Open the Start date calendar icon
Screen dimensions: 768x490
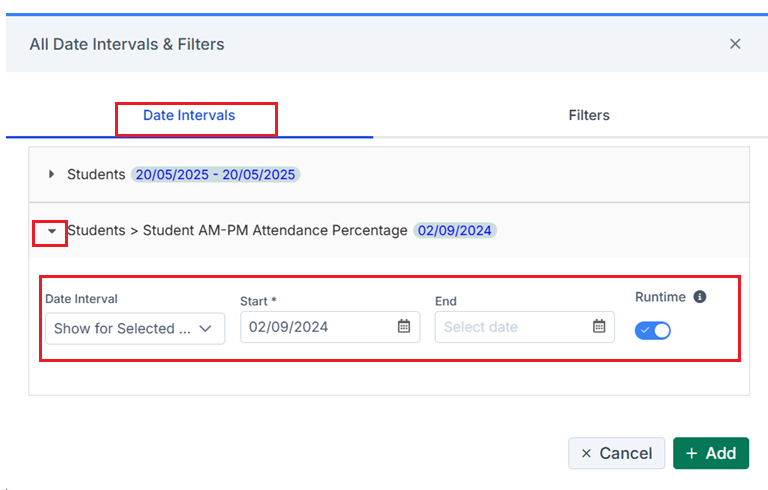coord(404,326)
